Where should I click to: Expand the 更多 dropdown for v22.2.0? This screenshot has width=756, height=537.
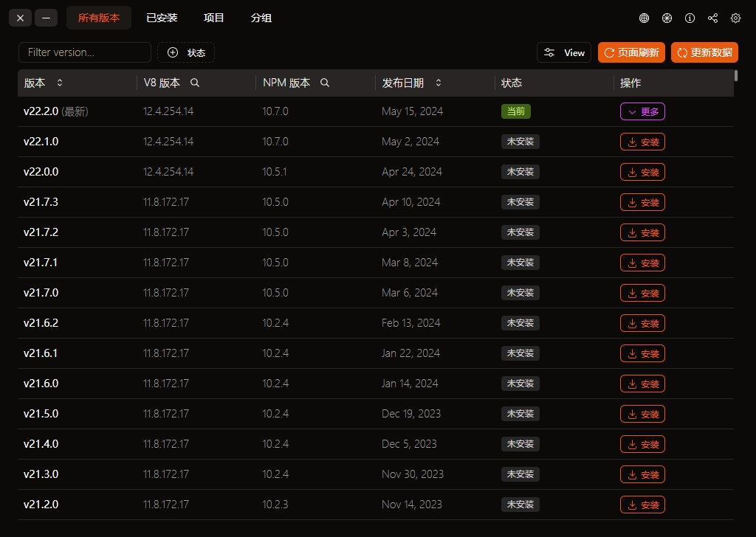pos(642,111)
